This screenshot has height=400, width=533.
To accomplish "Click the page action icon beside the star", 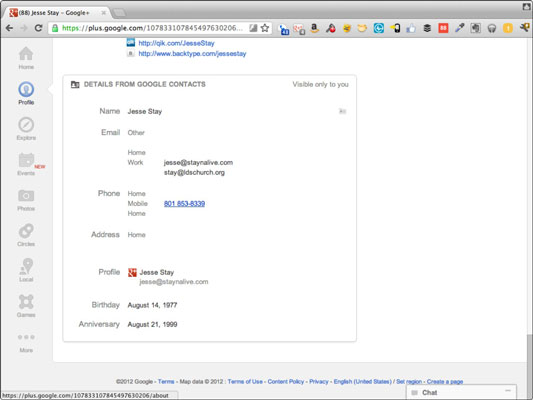I will 253,28.
